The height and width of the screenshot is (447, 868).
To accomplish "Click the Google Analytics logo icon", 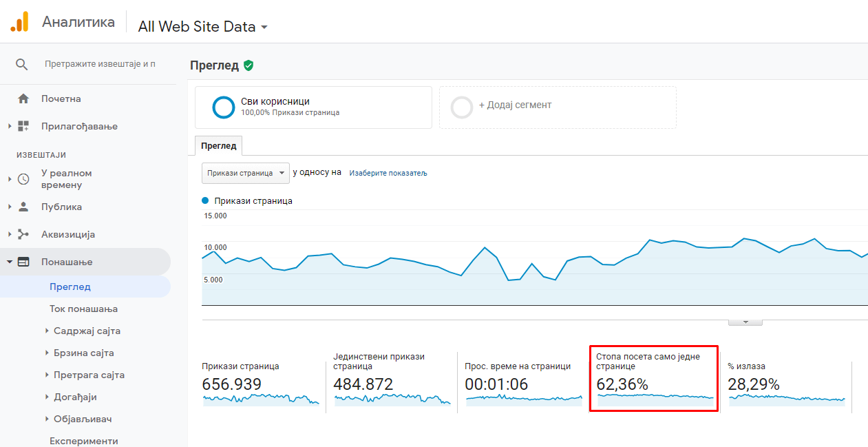I will click(x=19, y=22).
